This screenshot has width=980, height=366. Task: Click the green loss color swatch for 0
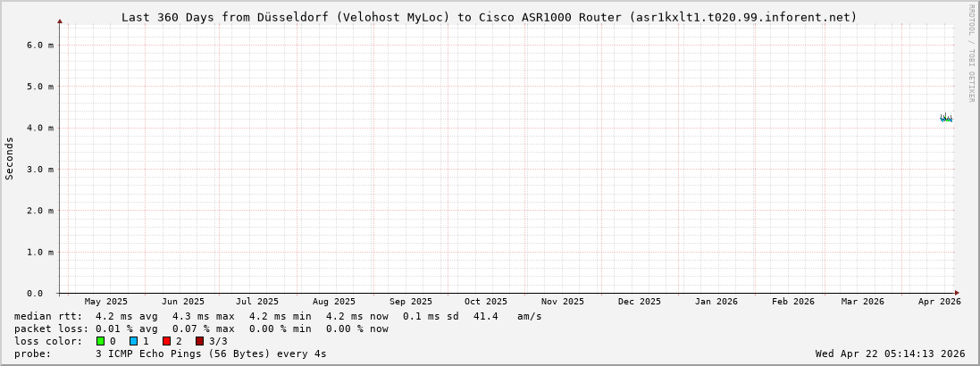click(101, 341)
